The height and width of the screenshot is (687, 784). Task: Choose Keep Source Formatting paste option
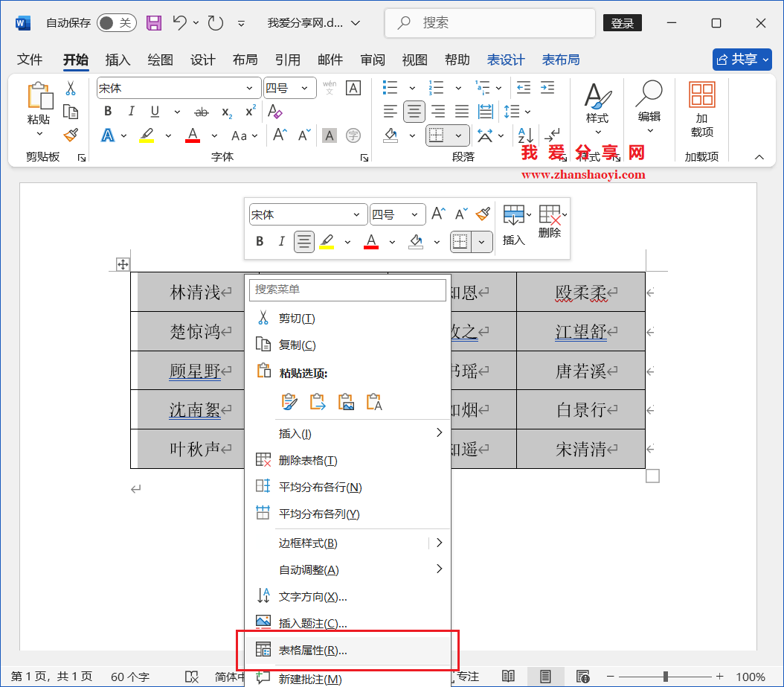tap(289, 402)
